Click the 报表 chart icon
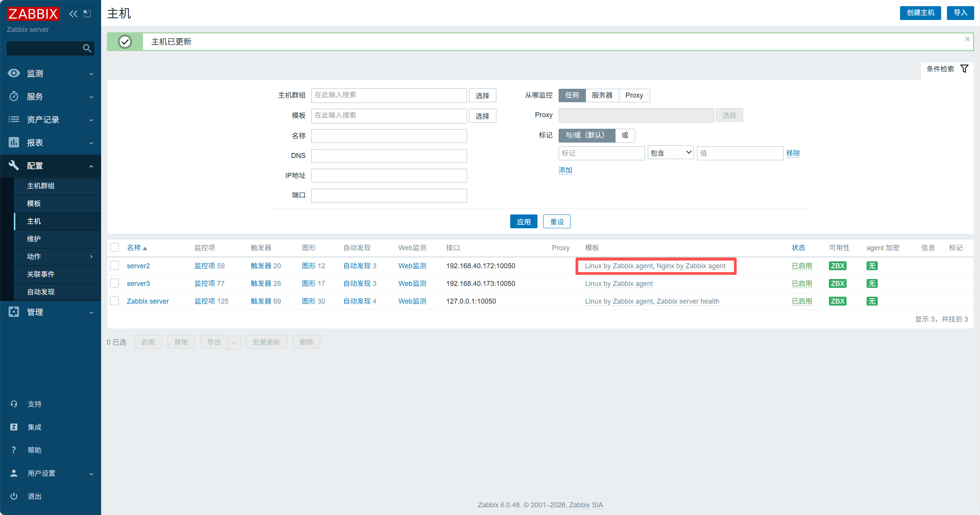This screenshot has width=980, height=515. (14, 142)
